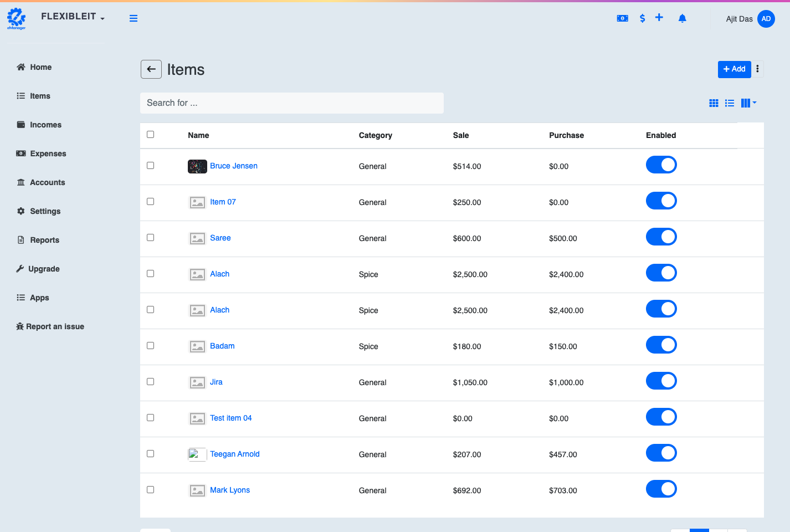The image size is (790, 532).
Task: Expand the FLEXIBLEIT company dropdown
Action: click(73, 17)
